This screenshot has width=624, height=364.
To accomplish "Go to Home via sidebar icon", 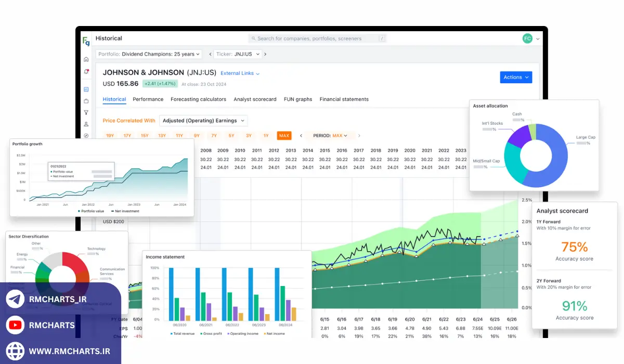I will coord(86,59).
